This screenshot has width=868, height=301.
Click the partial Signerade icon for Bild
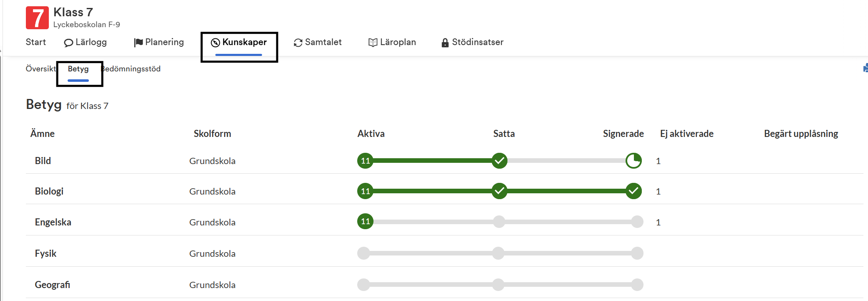pos(633,161)
